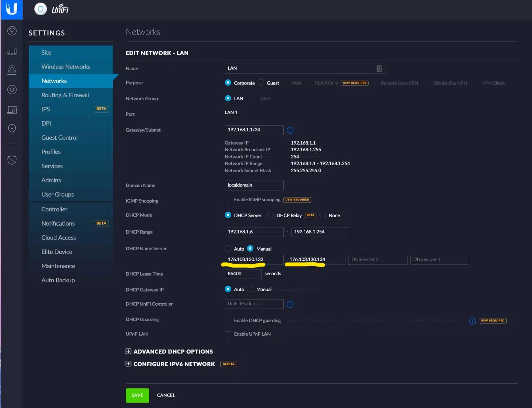The height and width of the screenshot is (408, 532).
Task: Click info icon in DHCP Guarding row
Action: 473,321
